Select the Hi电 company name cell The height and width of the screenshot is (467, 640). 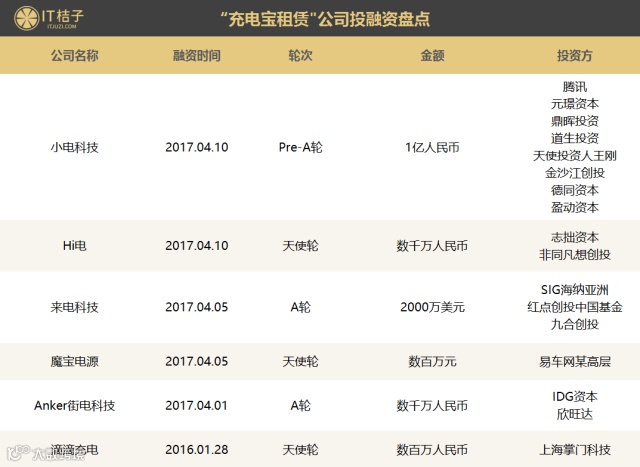(x=74, y=246)
